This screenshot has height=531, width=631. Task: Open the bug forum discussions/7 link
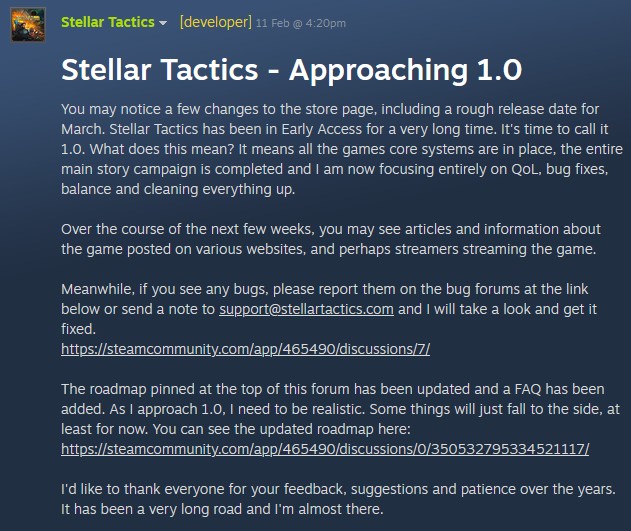pos(245,348)
